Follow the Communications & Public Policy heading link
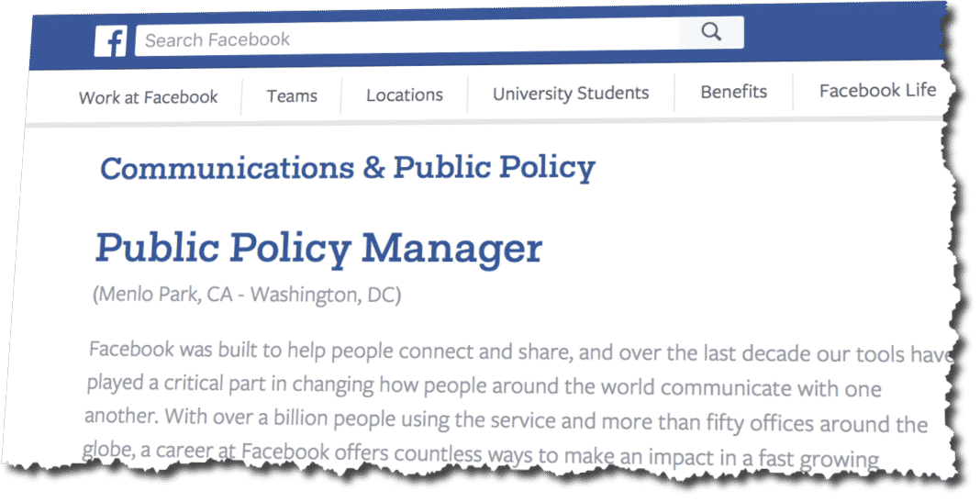 (348, 168)
